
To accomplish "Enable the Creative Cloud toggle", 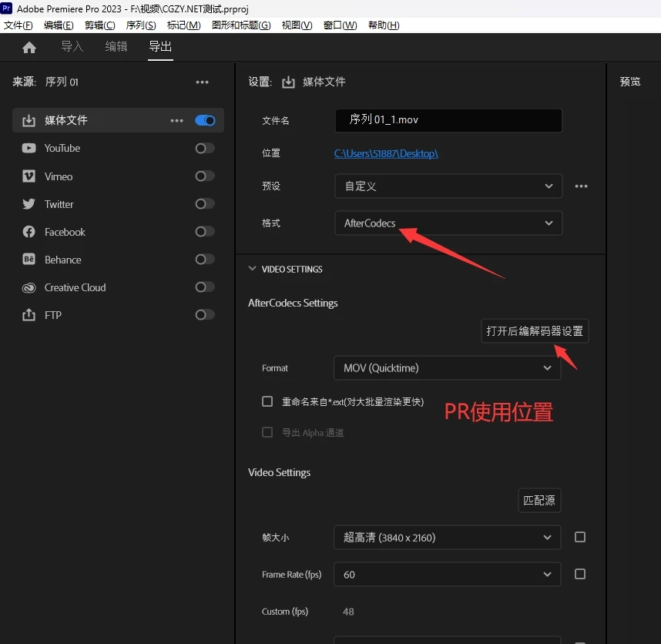I will (205, 287).
